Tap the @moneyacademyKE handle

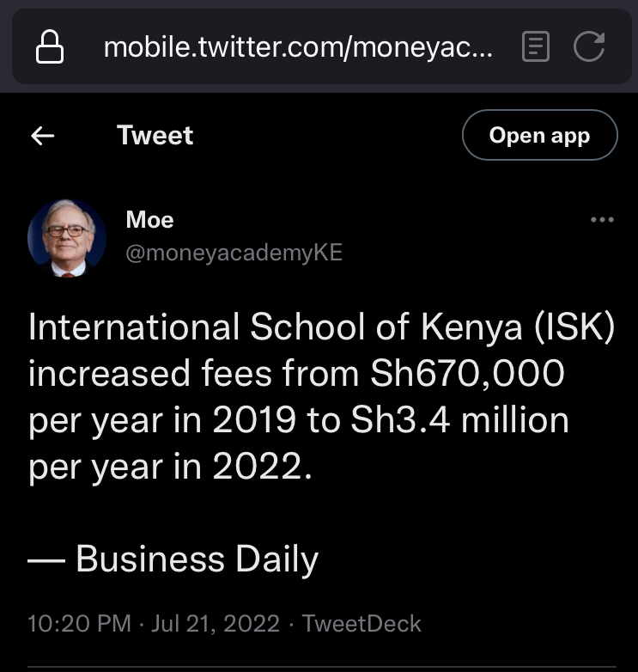tap(234, 254)
